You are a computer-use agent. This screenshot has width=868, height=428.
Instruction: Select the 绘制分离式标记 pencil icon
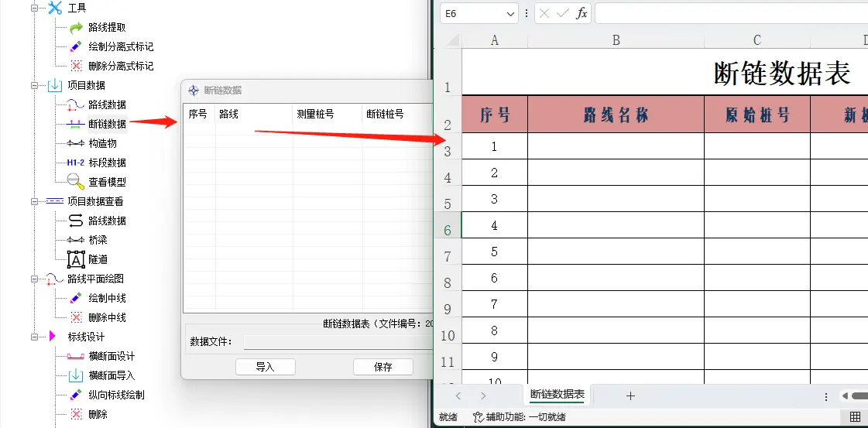(x=76, y=47)
